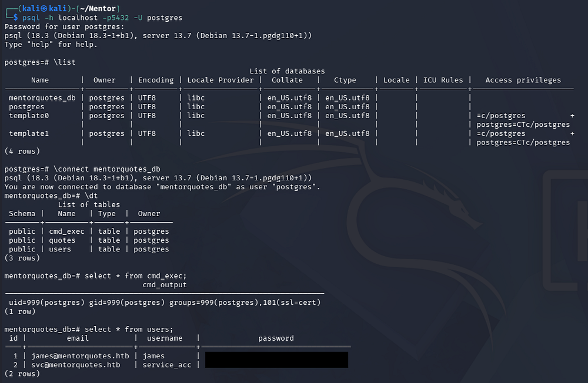The height and width of the screenshot is (383, 588).
Task: Click the template1 database name
Action: (29, 133)
